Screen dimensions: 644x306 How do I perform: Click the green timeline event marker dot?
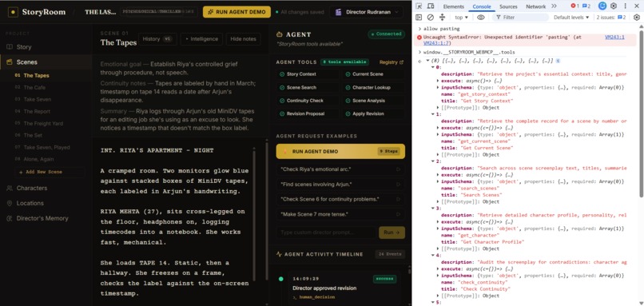pyautogui.click(x=281, y=279)
